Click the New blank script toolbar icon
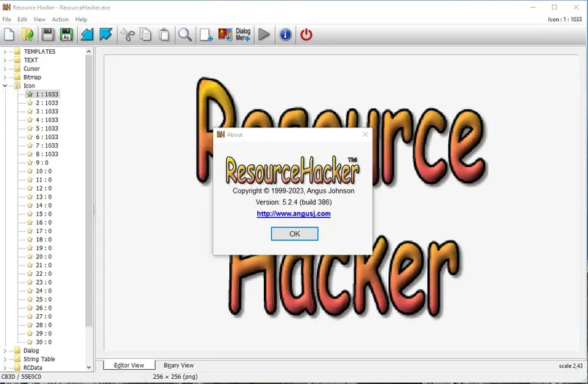Image resolution: width=588 pixels, height=384 pixels. point(9,35)
